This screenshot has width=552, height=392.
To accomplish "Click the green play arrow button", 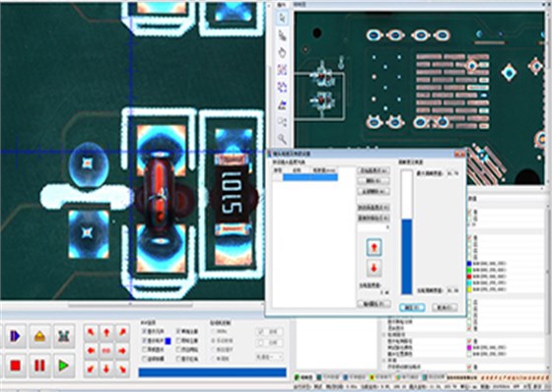I will (64, 365).
